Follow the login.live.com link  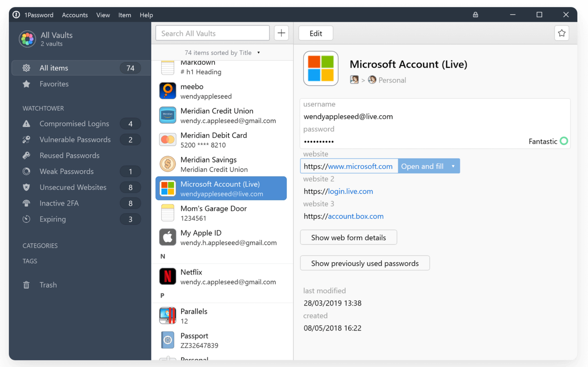(350, 191)
